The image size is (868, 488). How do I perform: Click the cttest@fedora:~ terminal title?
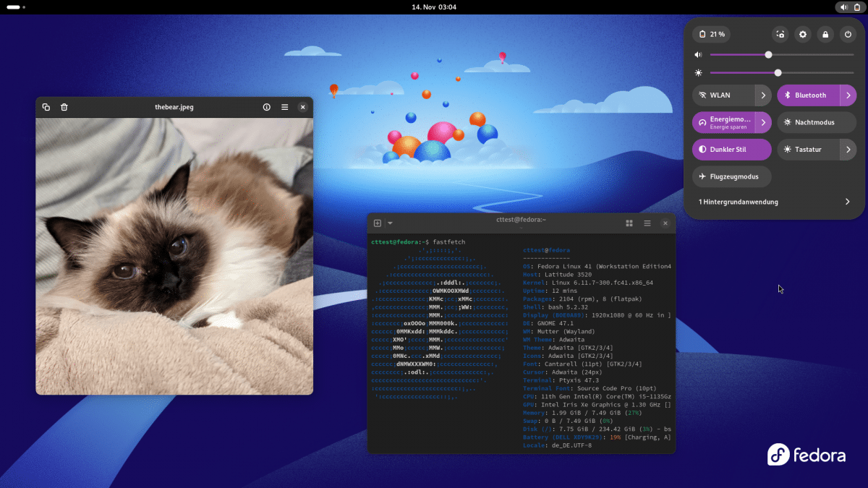pos(521,220)
